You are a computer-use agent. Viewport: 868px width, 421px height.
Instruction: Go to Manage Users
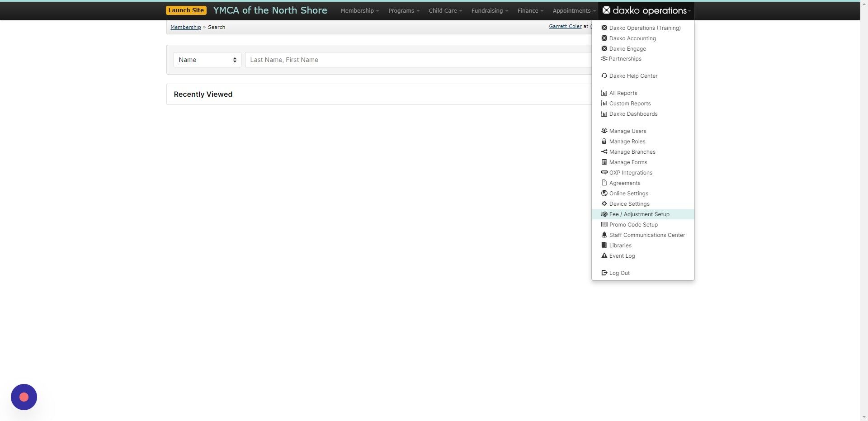point(643,131)
